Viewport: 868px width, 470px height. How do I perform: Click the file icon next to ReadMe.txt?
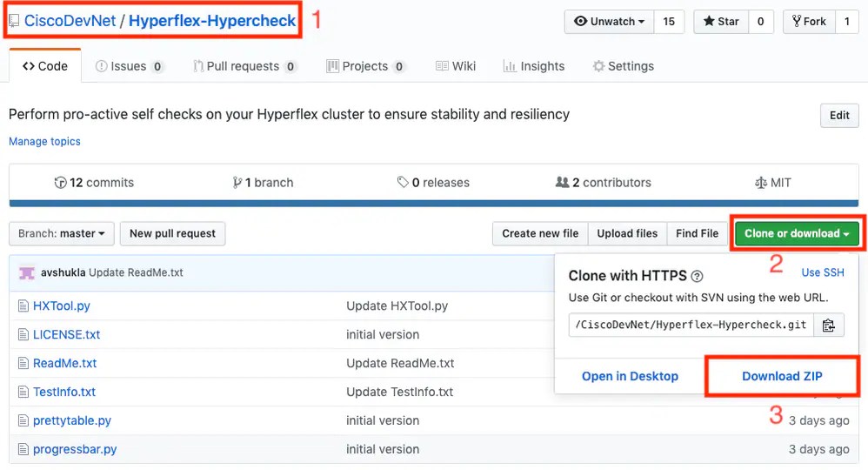pos(23,364)
